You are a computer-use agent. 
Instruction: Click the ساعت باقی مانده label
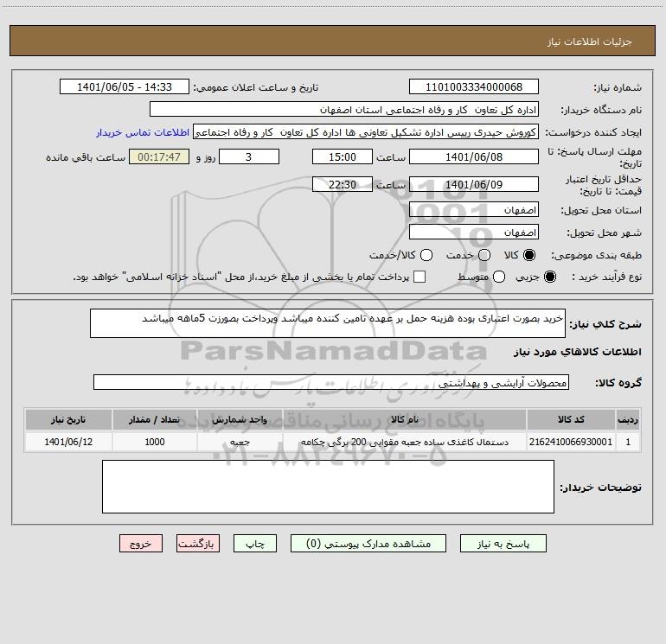pyautogui.click(x=86, y=157)
